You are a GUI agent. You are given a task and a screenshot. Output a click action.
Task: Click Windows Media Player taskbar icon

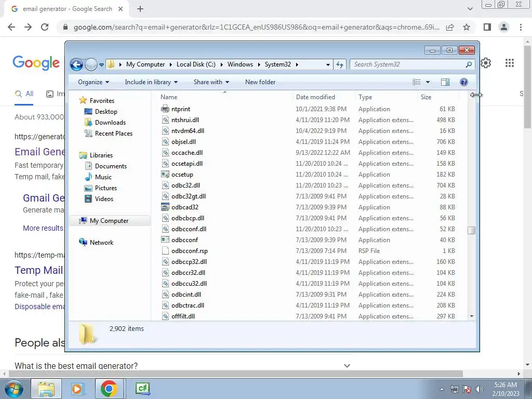click(78, 389)
